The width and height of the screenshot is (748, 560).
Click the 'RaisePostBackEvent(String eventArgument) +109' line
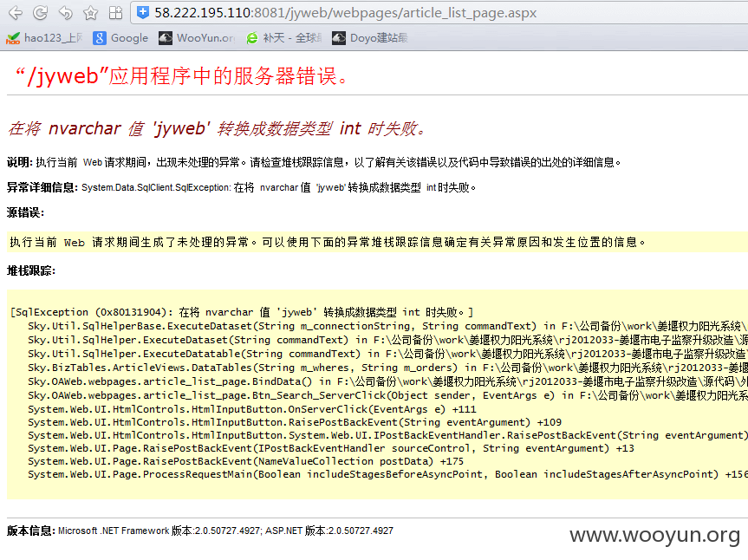295,422
